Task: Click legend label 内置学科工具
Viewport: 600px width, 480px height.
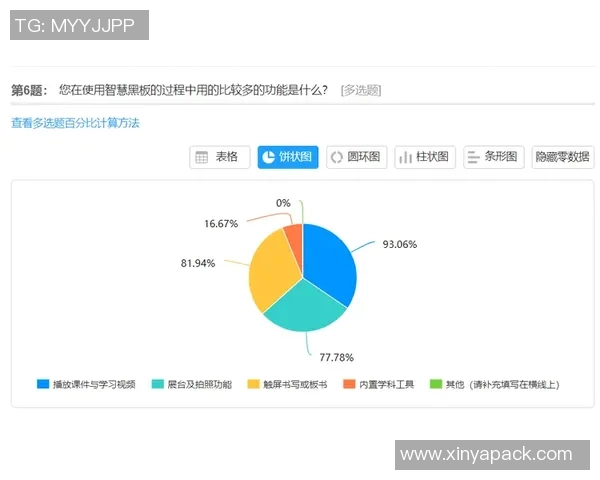Action: click(386, 384)
